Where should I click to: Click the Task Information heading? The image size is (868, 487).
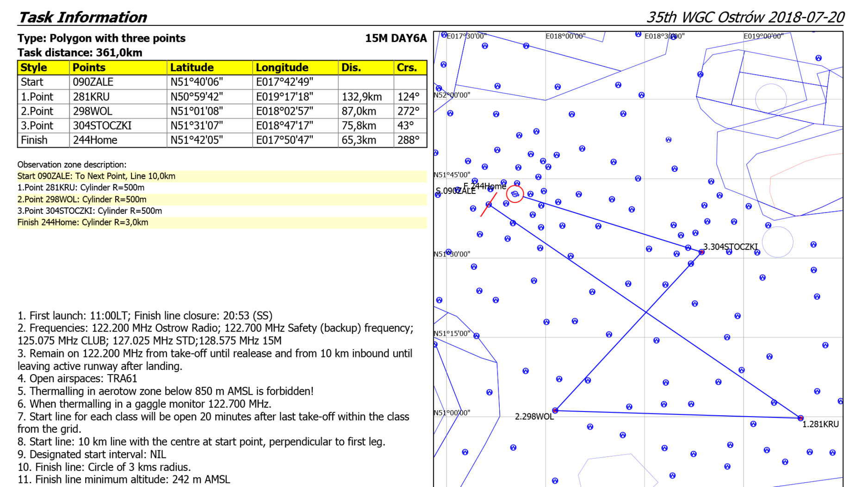click(x=82, y=17)
